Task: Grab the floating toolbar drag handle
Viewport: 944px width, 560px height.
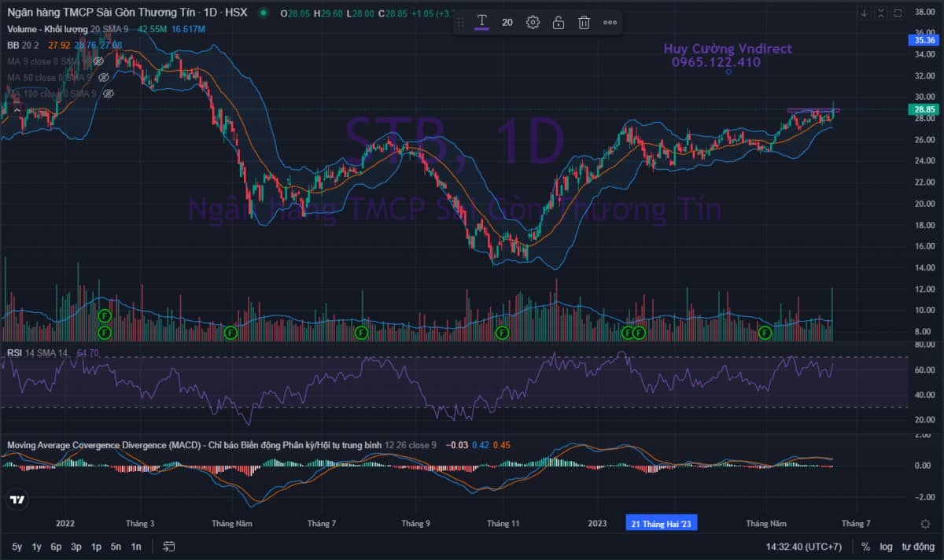Action: pos(460,22)
